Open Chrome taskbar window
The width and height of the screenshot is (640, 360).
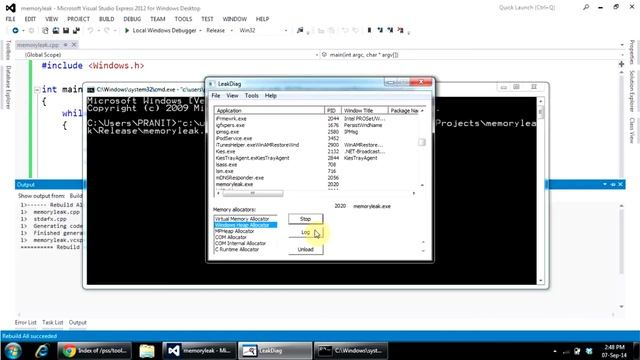click(95, 351)
